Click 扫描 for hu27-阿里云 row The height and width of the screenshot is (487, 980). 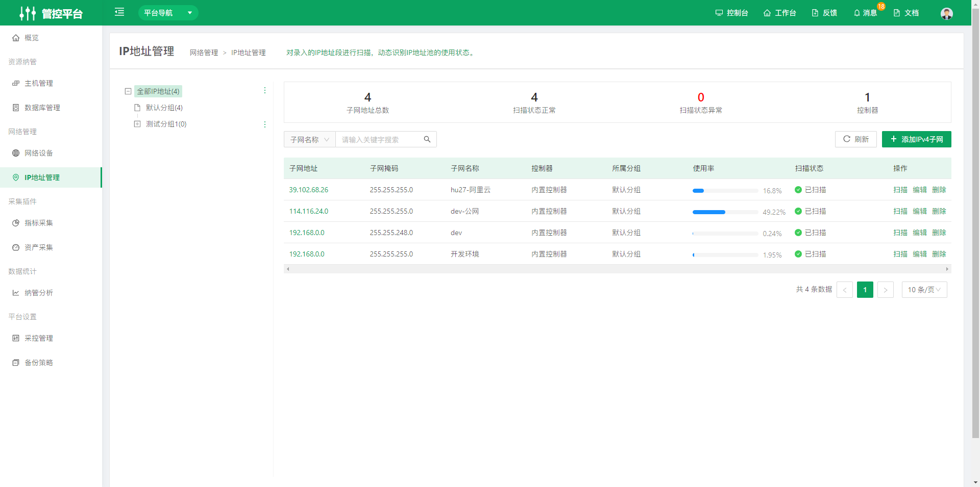coord(900,190)
